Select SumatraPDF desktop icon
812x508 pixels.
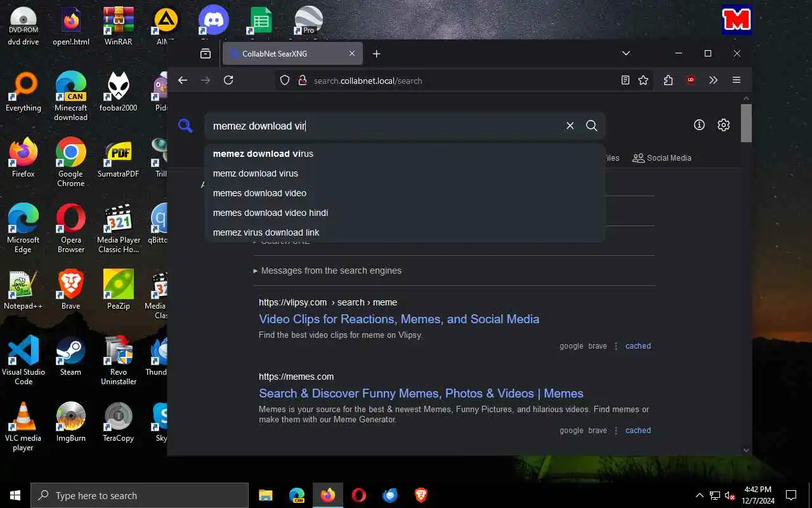tap(118, 158)
